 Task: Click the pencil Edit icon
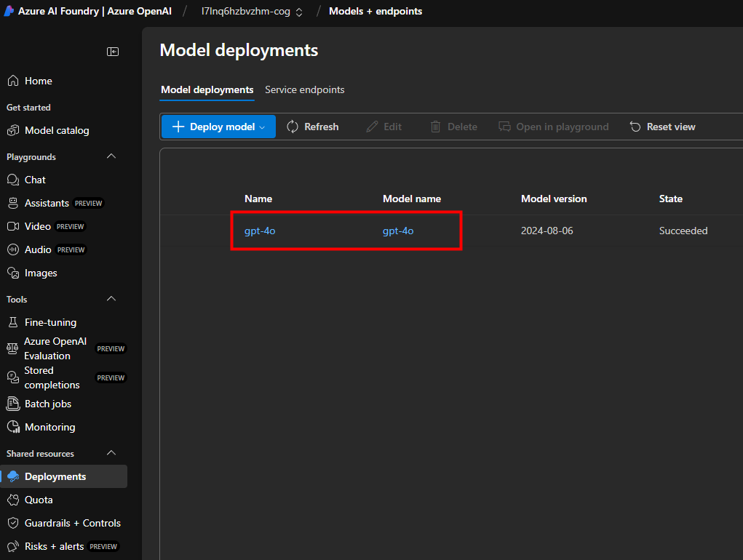tap(372, 127)
